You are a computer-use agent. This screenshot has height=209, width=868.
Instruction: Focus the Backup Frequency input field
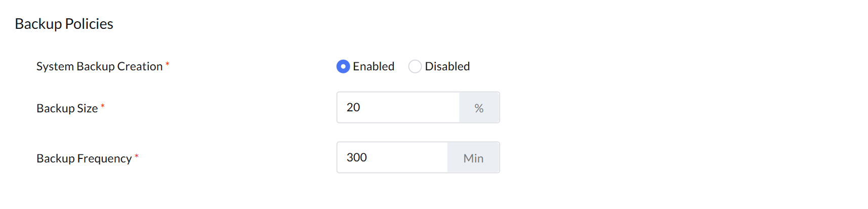pos(392,157)
